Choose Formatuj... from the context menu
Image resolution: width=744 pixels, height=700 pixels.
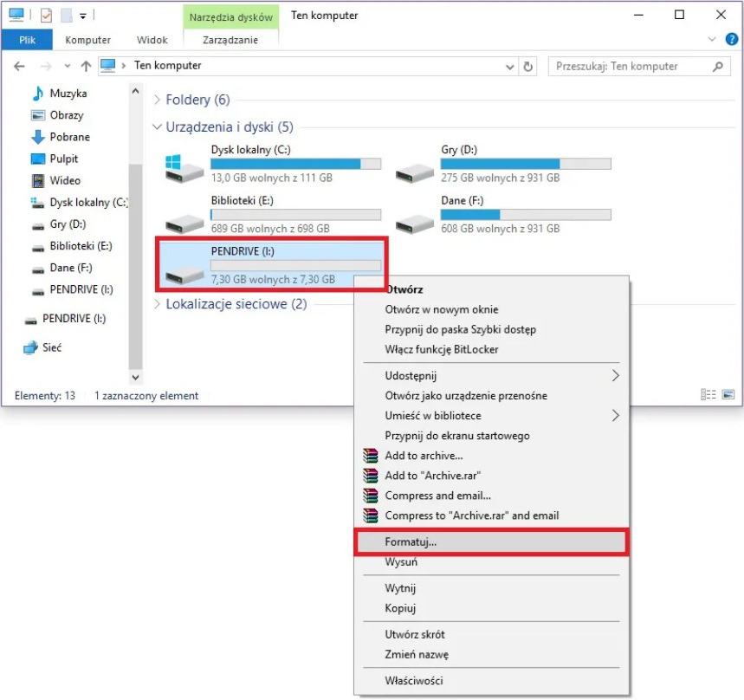[411, 542]
